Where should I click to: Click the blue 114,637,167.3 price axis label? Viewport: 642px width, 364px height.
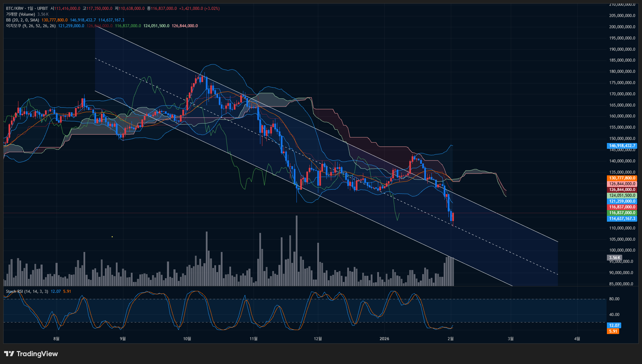coord(622,219)
